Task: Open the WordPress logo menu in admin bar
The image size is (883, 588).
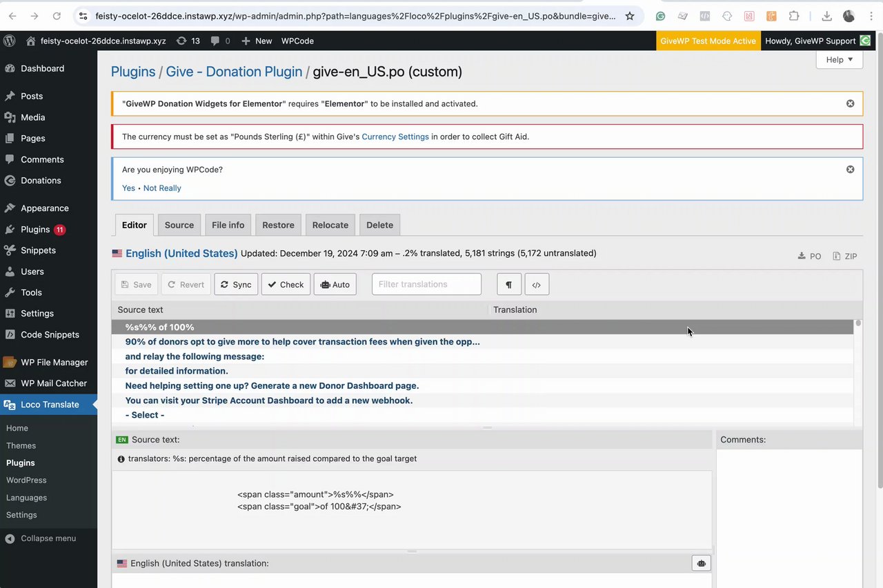Action: (x=10, y=41)
